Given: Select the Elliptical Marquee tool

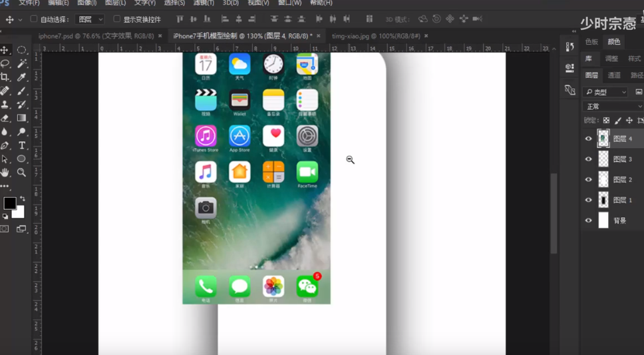Looking at the screenshot, I should coord(21,50).
